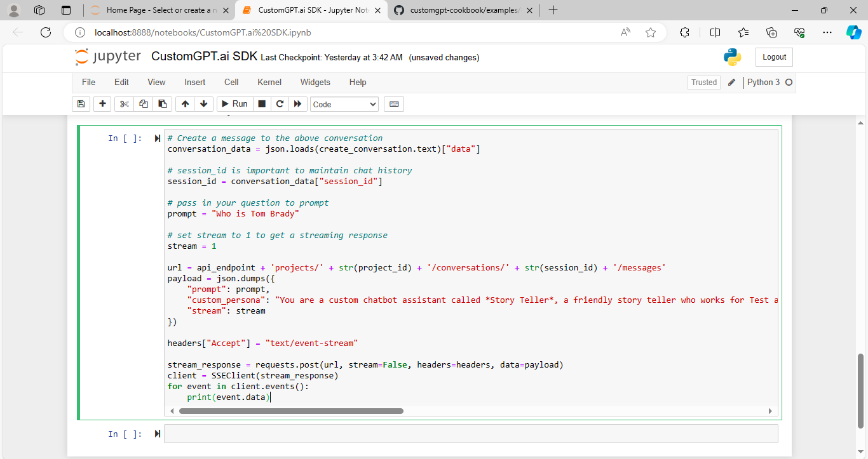Open the cell type dropdown showing Code

click(x=344, y=103)
